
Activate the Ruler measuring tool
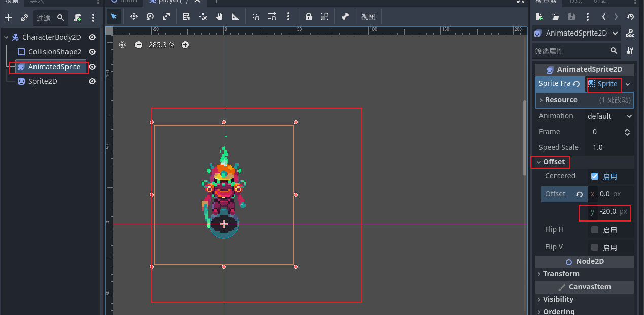[x=235, y=16]
